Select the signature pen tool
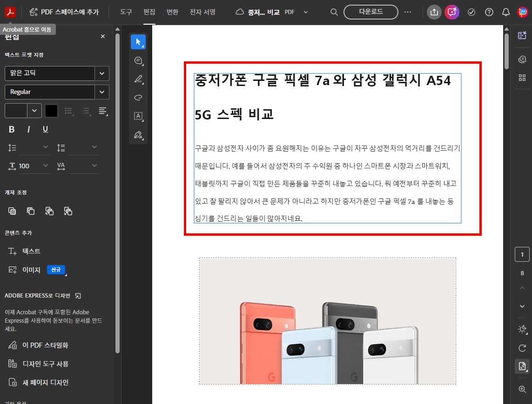The image size is (532, 404). coord(138,135)
